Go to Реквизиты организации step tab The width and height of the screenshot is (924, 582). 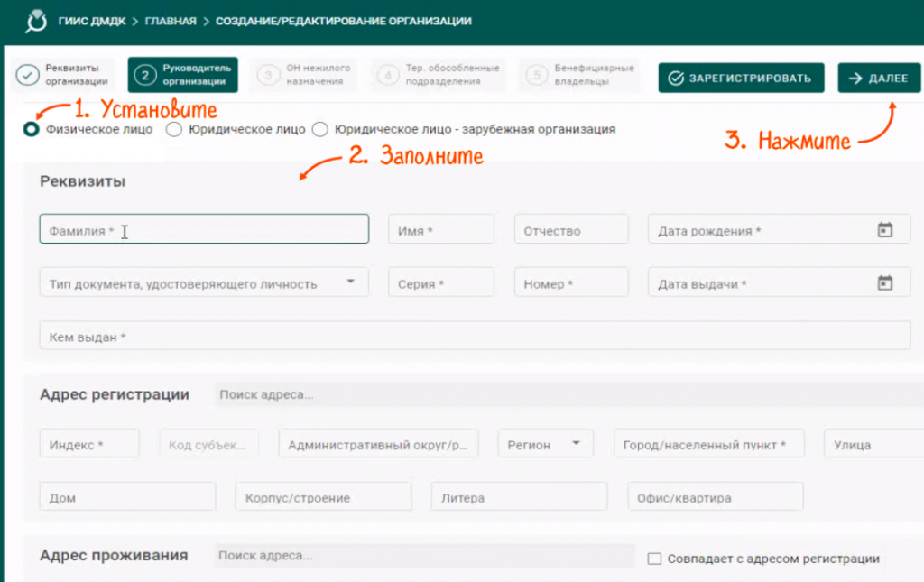coord(63,75)
